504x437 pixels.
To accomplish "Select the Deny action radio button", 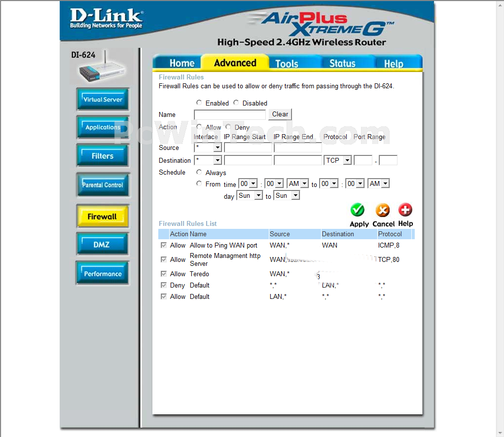I will point(228,127).
